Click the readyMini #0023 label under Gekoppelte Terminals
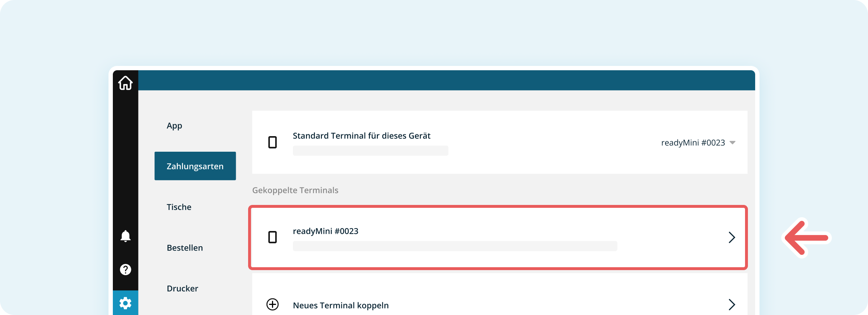The image size is (868, 315). point(325,231)
